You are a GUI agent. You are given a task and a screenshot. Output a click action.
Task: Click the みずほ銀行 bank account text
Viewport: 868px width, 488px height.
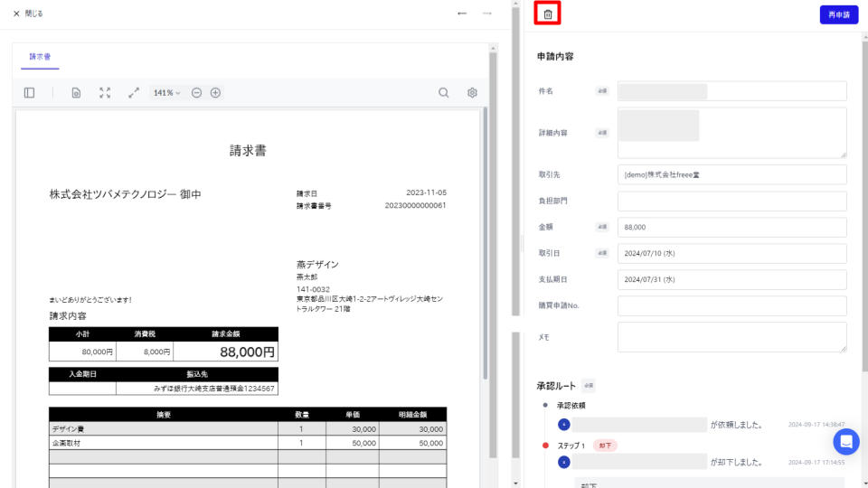[x=213, y=389]
